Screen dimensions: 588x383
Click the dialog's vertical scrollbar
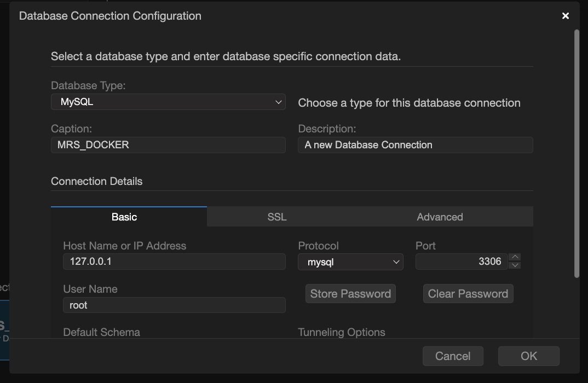coord(577,153)
